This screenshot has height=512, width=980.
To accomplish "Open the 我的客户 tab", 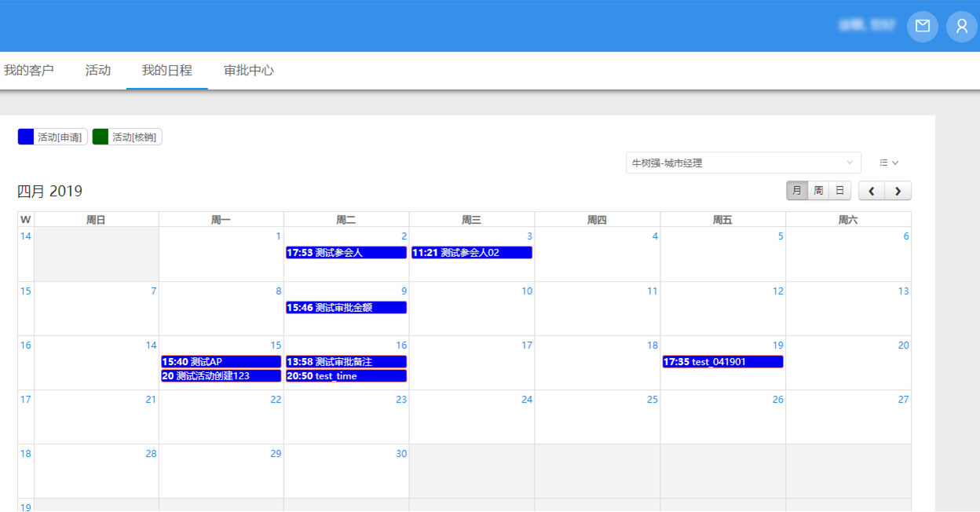I will (29, 70).
